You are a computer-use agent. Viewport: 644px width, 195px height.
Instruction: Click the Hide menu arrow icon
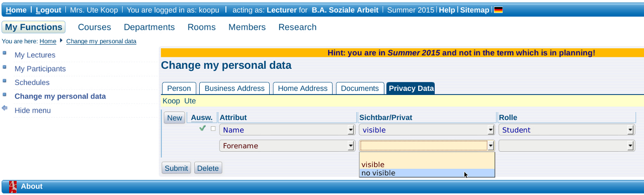[5, 108]
